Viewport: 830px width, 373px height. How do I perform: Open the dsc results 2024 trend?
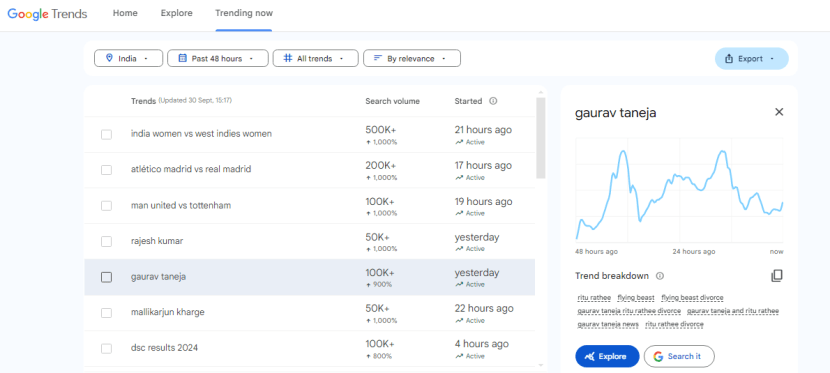(164, 348)
